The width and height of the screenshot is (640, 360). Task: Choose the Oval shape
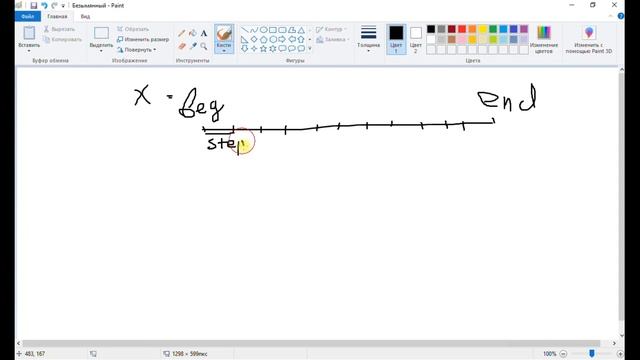(263, 30)
